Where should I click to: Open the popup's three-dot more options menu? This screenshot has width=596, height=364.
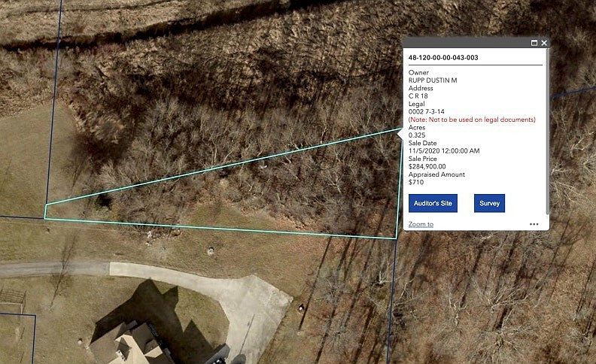[534, 224]
